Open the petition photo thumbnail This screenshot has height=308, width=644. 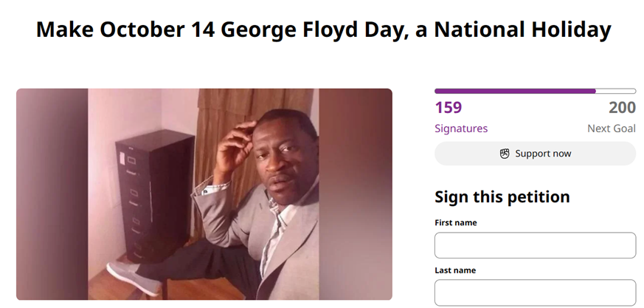point(204,194)
